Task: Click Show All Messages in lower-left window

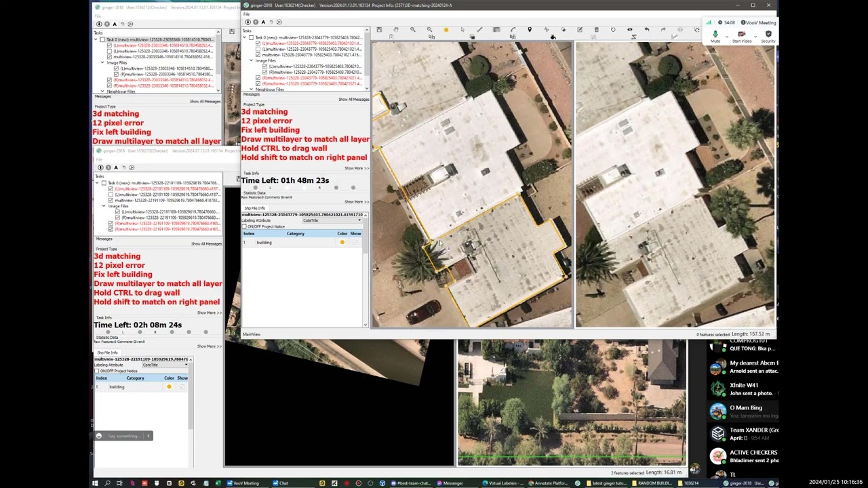Action: pos(207,244)
